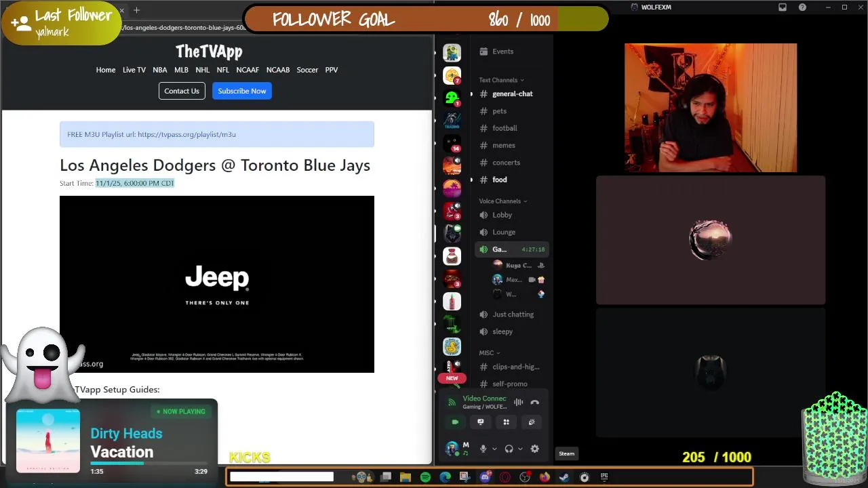This screenshot has width=868, height=488.
Task: Open Steam from the taskbar
Action: tap(564, 477)
